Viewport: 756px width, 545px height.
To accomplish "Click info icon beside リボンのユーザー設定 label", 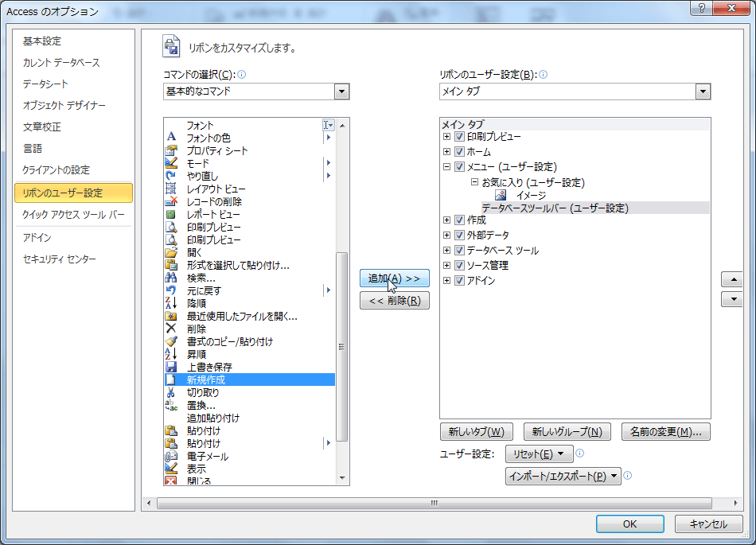I will click(544, 74).
